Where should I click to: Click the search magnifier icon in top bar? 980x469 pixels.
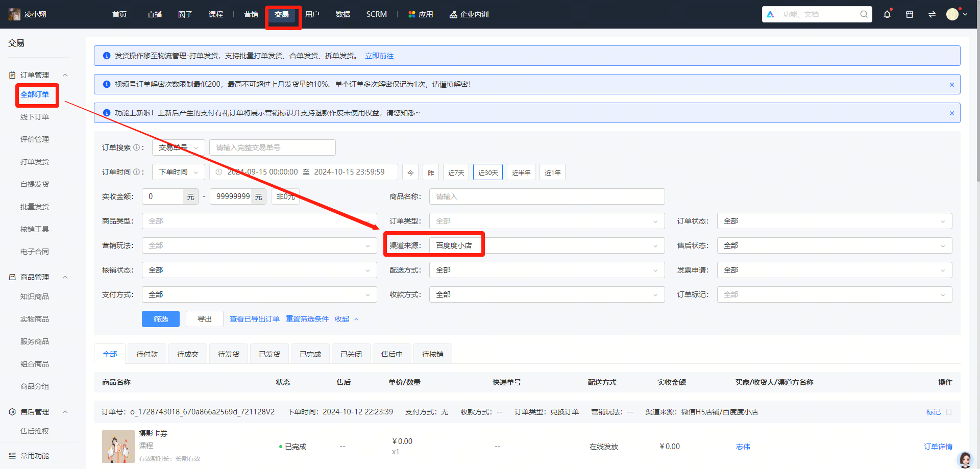pyautogui.click(x=864, y=14)
